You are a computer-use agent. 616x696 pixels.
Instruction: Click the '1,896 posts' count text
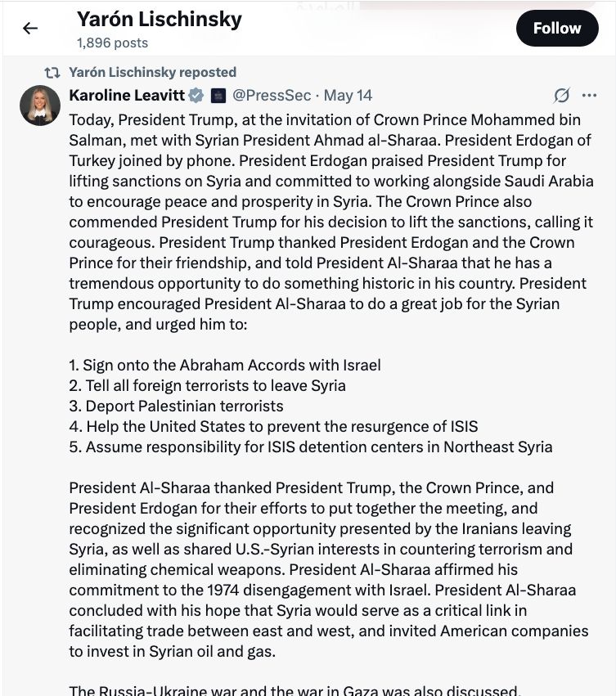112,43
